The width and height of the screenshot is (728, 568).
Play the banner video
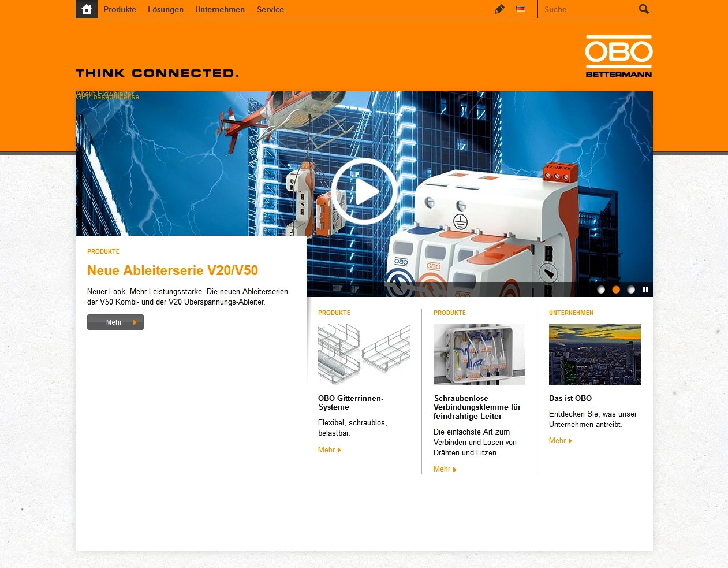pos(364,191)
